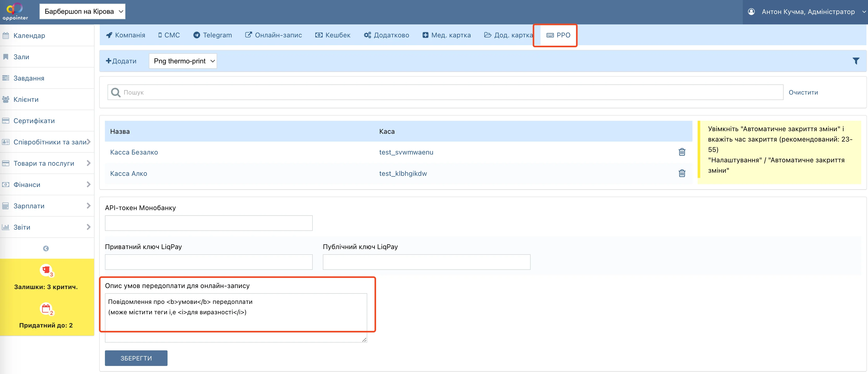Image resolution: width=868 pixels, height=374 pixels.
Task: Open the critical stock leftovers alert icon
Action: tap(46, 270)
